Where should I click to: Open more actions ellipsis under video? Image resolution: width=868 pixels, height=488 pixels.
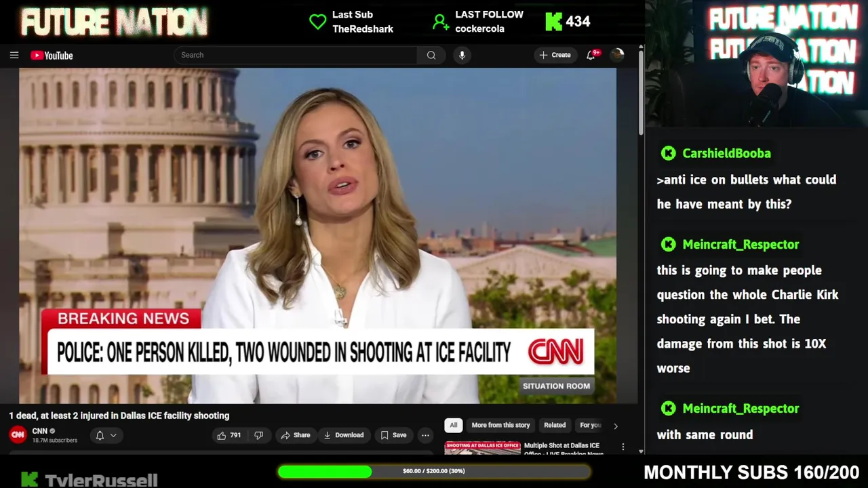(425, 435)
